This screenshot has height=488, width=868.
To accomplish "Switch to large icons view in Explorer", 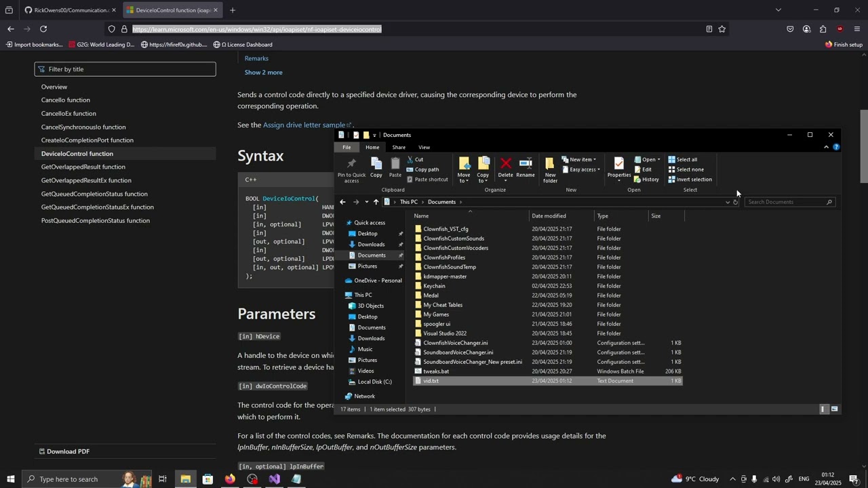I will (x=834, y=409).
